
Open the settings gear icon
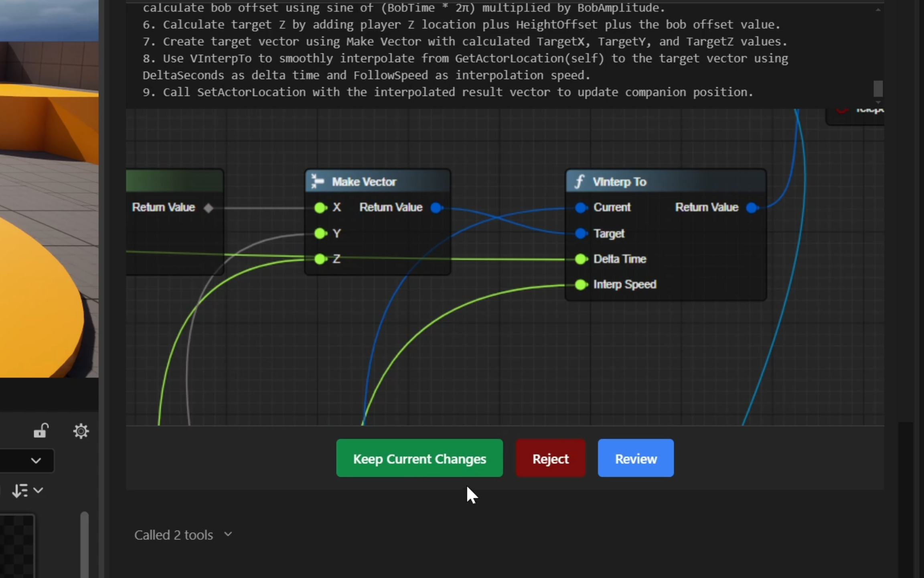[x=81, y=431]
